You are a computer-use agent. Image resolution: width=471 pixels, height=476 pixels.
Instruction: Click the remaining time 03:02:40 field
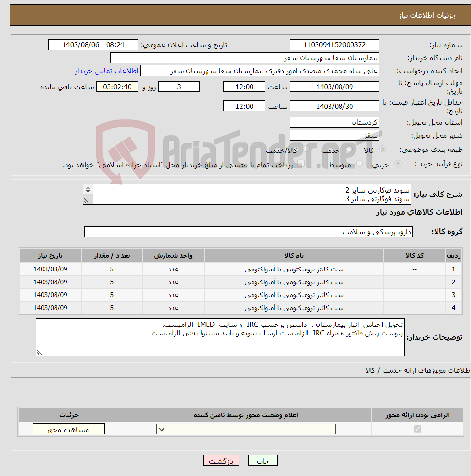pyautogui.click(x=117, y=87)
